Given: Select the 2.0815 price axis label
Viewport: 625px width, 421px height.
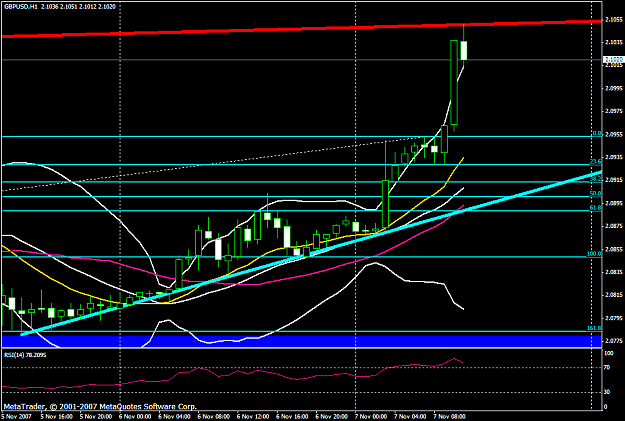Looking at the screenshot, I should click(613, 295).
